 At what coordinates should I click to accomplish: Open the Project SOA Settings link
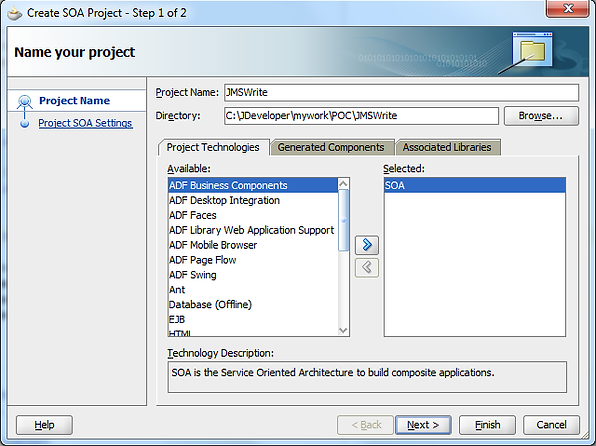point(86,123)
